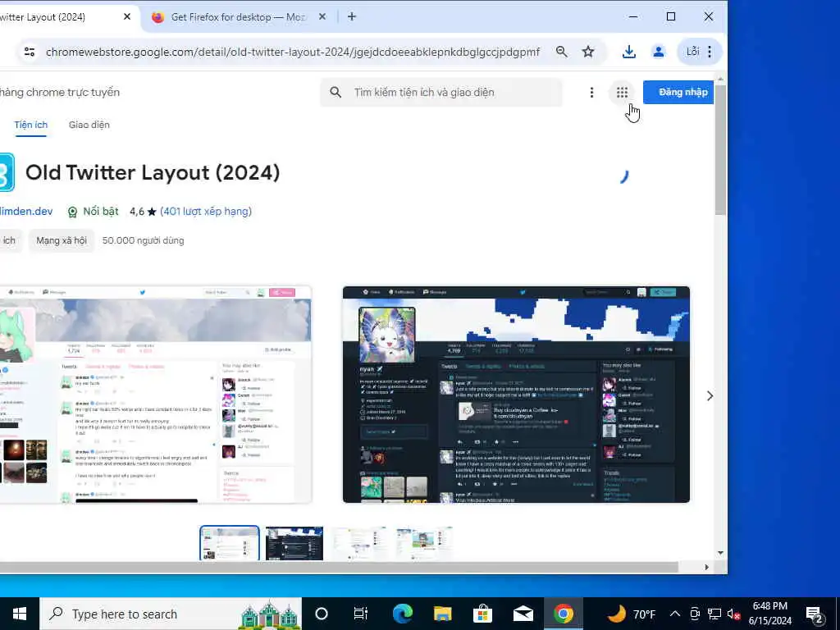Select the first carousel thumbnail
840x630 pixels.
pos(230,543)
